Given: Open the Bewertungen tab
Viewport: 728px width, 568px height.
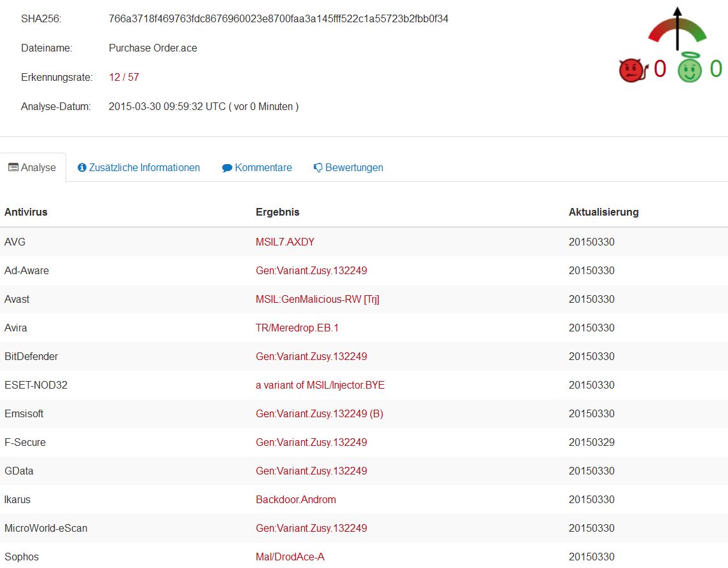Looking at the screenshot, I should [x=348, y=167].
